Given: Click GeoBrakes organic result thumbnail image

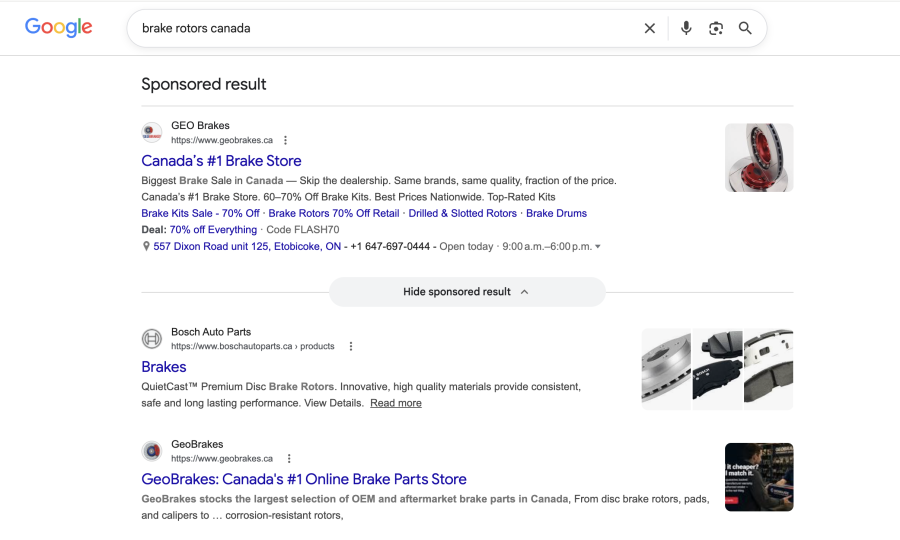Looking at the screenshot, I should pos(759,477).
